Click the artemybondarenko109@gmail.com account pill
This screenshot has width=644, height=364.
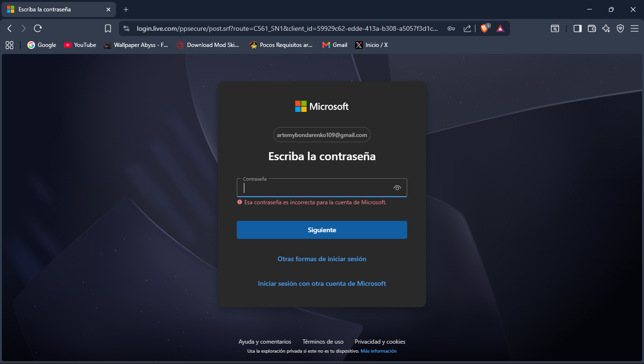tap(322, 135)
